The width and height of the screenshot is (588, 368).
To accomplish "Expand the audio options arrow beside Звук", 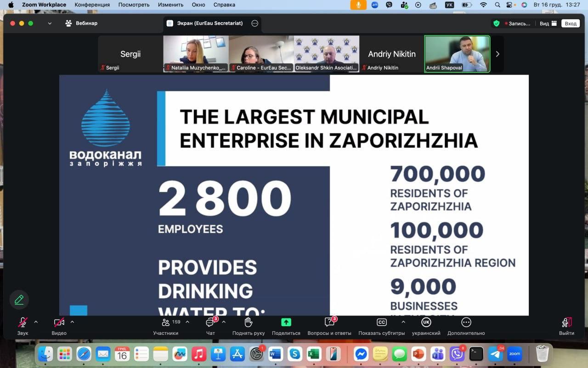I will tap(36, 322).
